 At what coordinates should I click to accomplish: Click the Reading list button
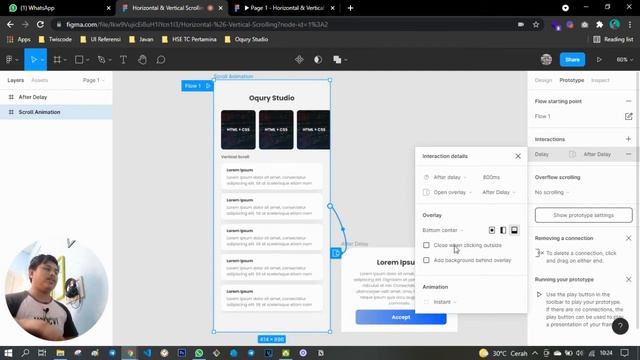click(x=613, y=40)
